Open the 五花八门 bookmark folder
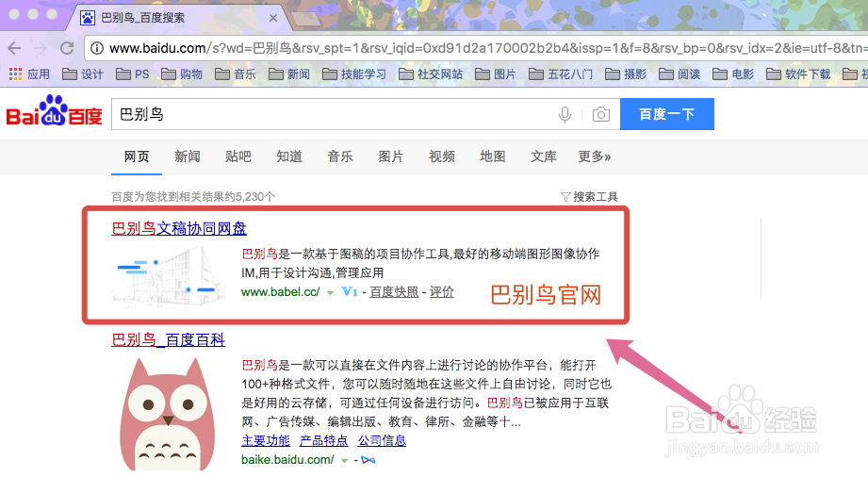This screenshot has width=868, height=477. (x=561, y=74)
